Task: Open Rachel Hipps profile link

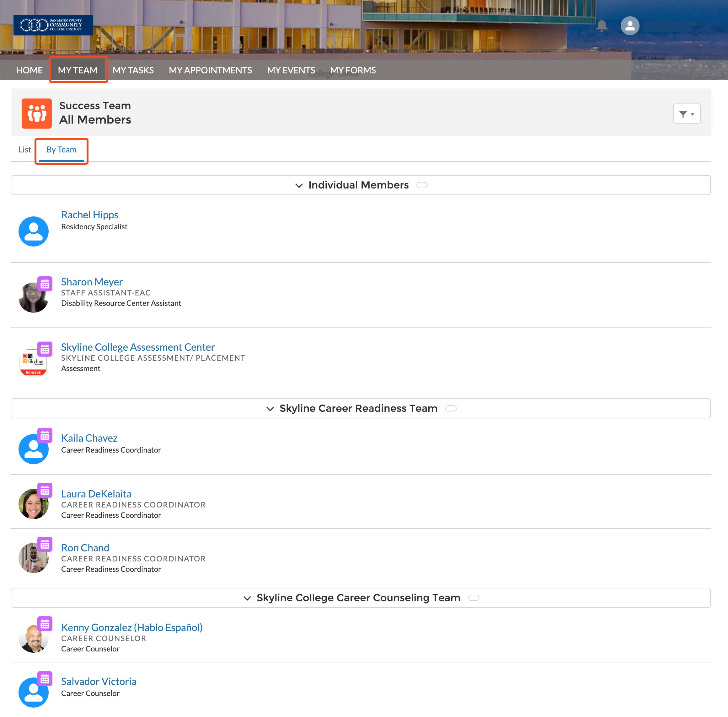Action: 90,215
